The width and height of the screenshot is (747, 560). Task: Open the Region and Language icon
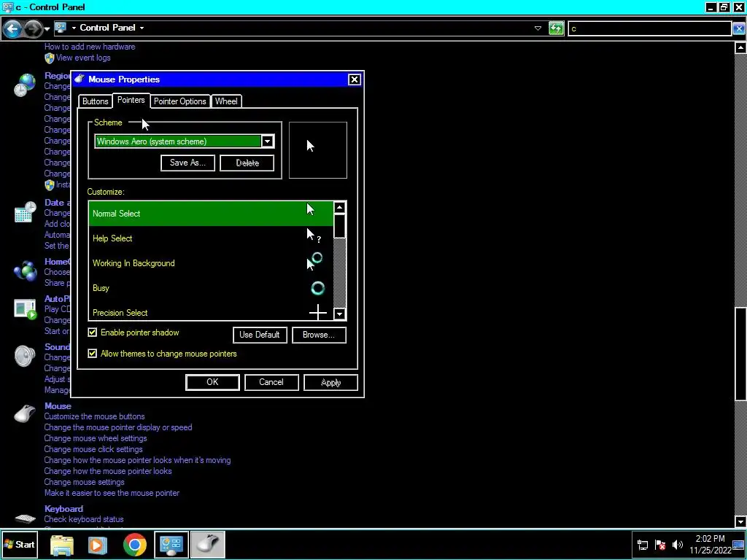click(25, 85)
